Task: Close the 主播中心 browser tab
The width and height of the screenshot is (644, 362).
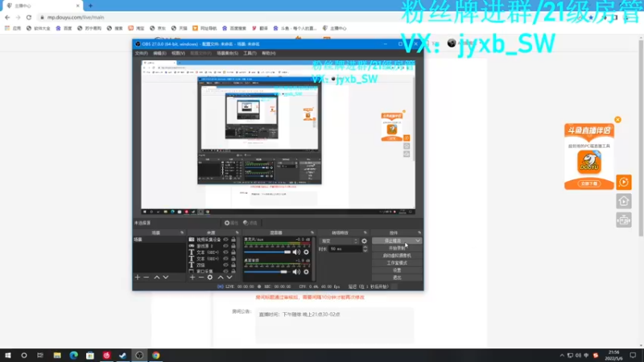Action: (77, 6)
